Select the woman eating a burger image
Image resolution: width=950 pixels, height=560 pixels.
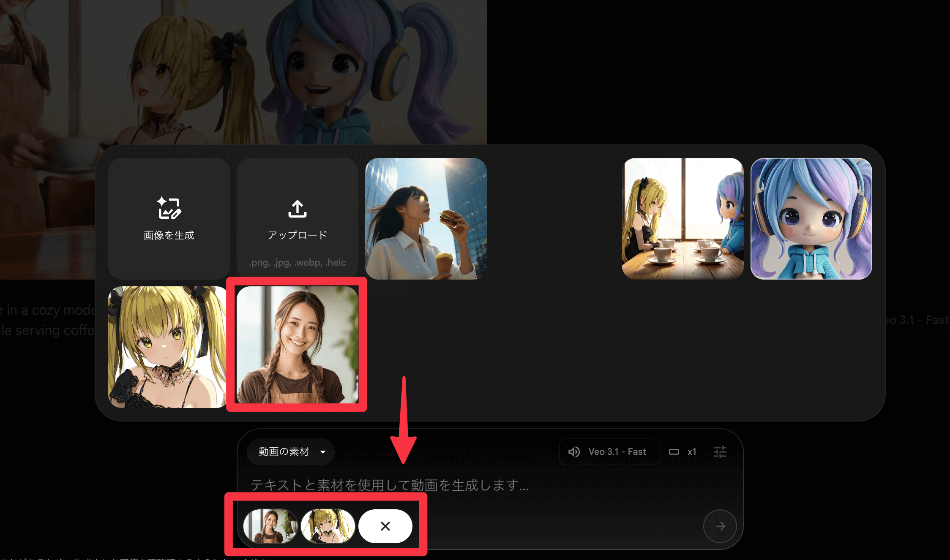pos(425,218)
